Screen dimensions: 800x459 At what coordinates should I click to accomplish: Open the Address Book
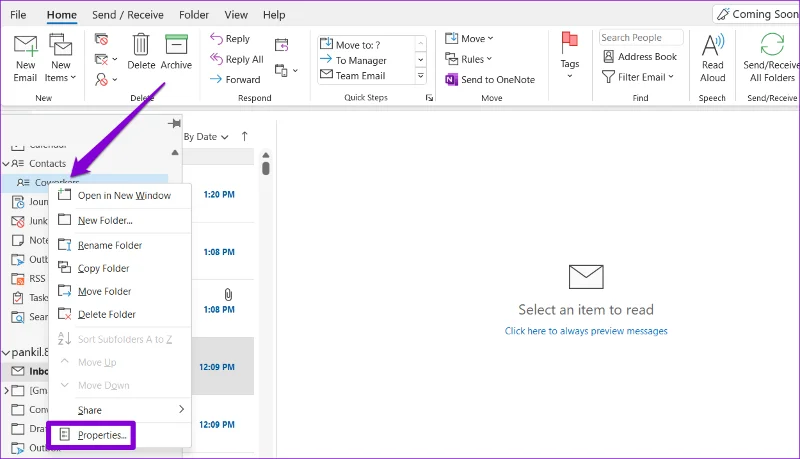[x=640, y=57]
